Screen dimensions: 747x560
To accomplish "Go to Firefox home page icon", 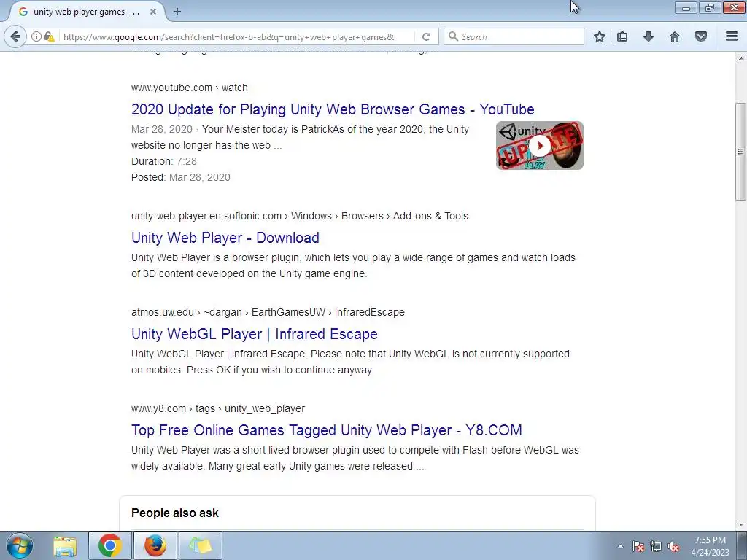I will pyautogui.click(x=675, y=36).
